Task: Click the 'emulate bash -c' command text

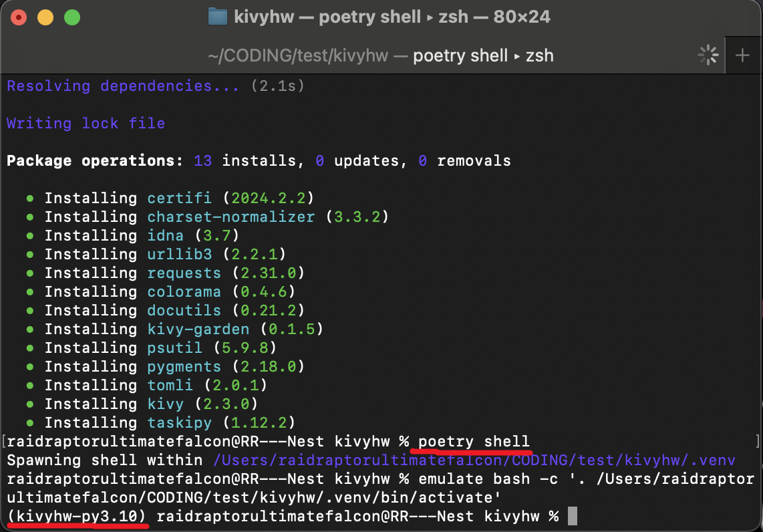Action: coord(488,479)
